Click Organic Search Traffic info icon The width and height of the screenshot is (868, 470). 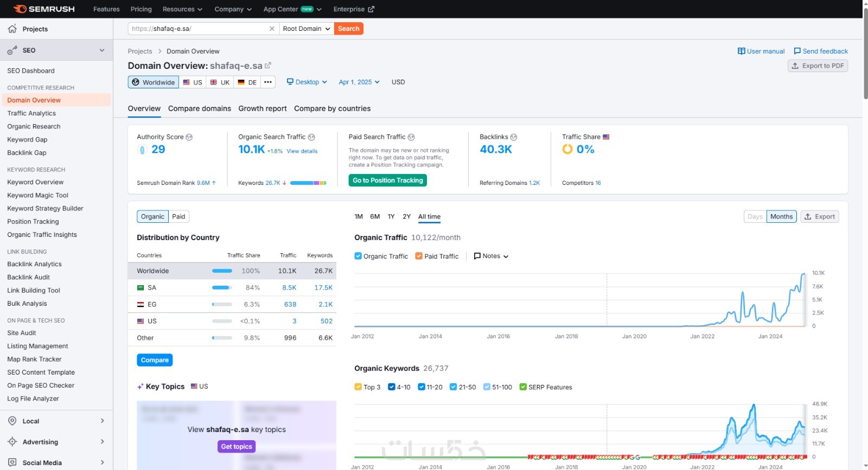click(311, 137)
